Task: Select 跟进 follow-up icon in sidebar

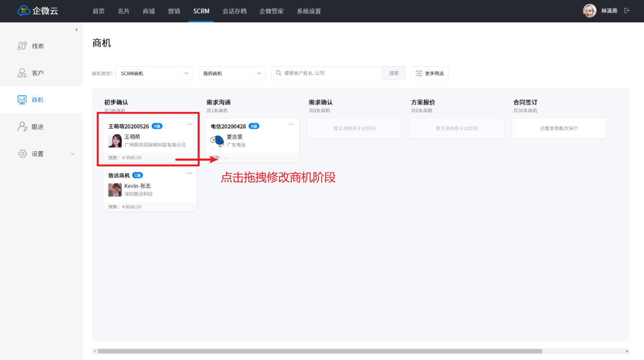Action: point(22,127)
